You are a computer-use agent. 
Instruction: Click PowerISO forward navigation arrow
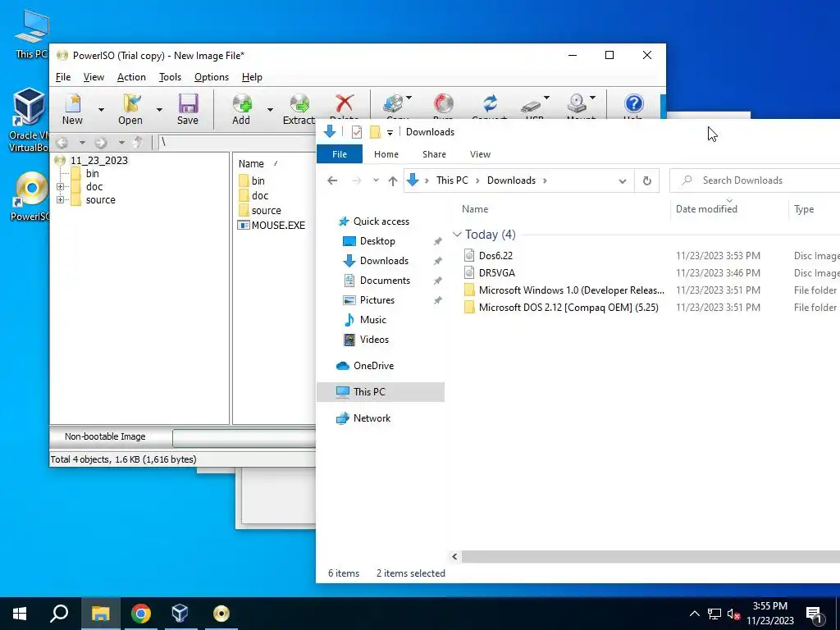tap(101, 143)
